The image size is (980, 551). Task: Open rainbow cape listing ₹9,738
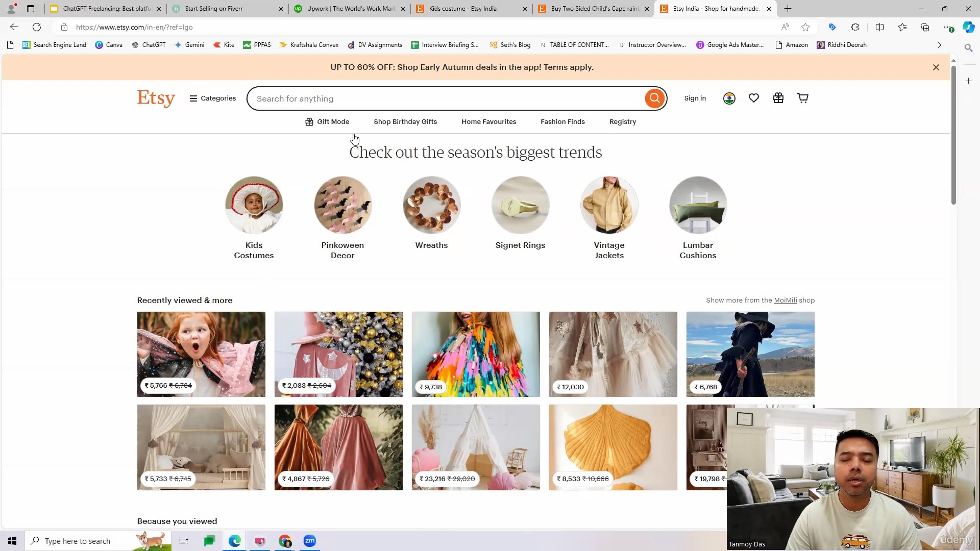pos(476,354)
